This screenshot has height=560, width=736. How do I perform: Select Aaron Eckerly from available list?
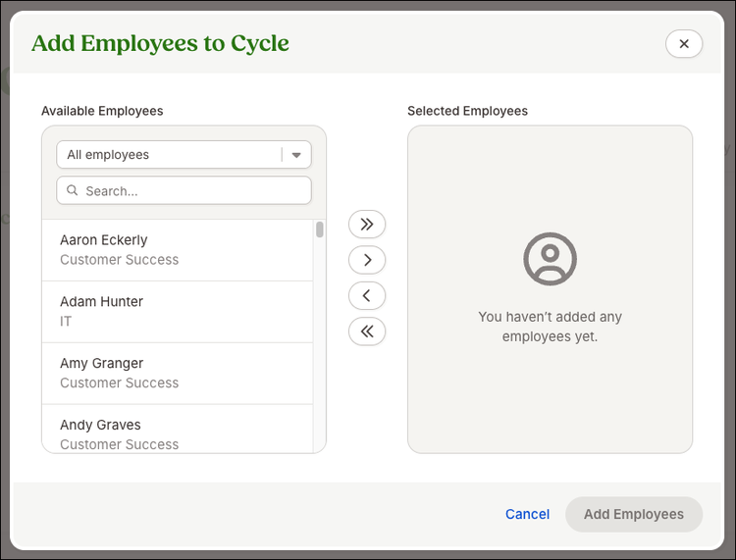click(178, 250)
